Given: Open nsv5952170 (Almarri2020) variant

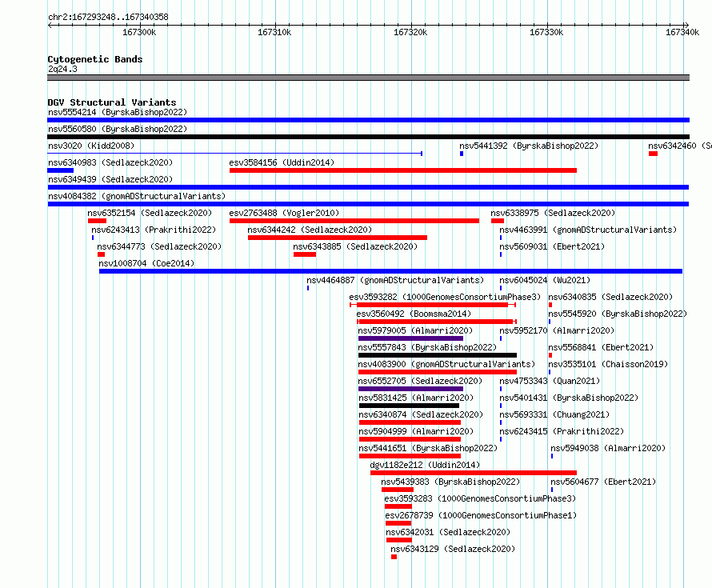Looking at the screenshot, I should pos(557,330).
